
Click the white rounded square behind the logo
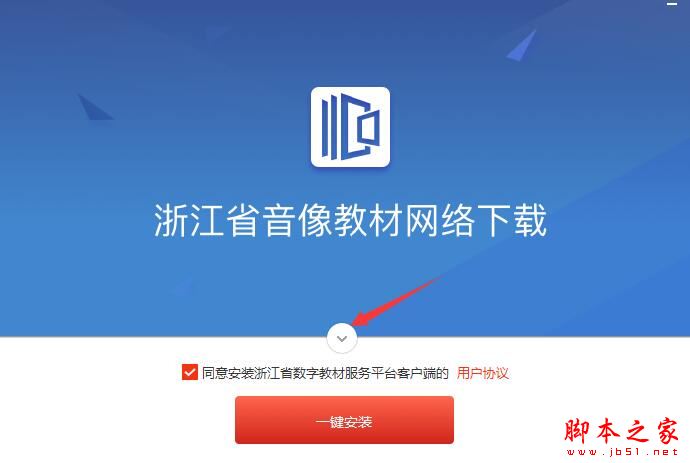[350, 127]
